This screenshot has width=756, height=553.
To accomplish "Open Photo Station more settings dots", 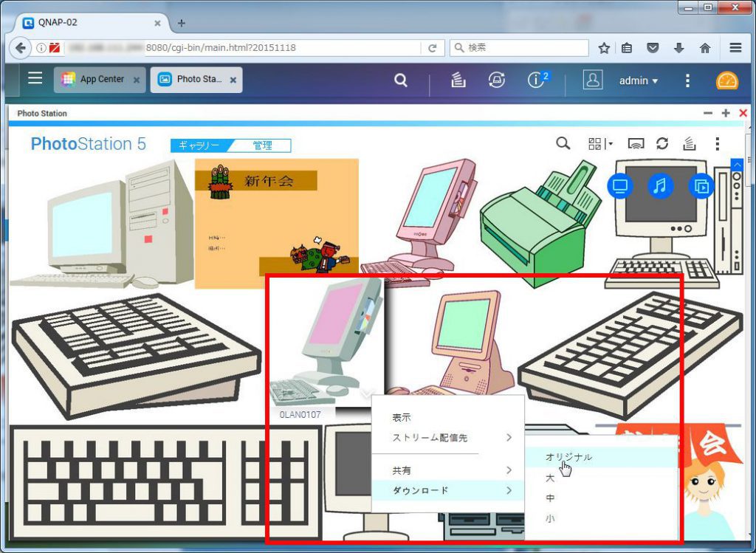I will pos(718,144).
